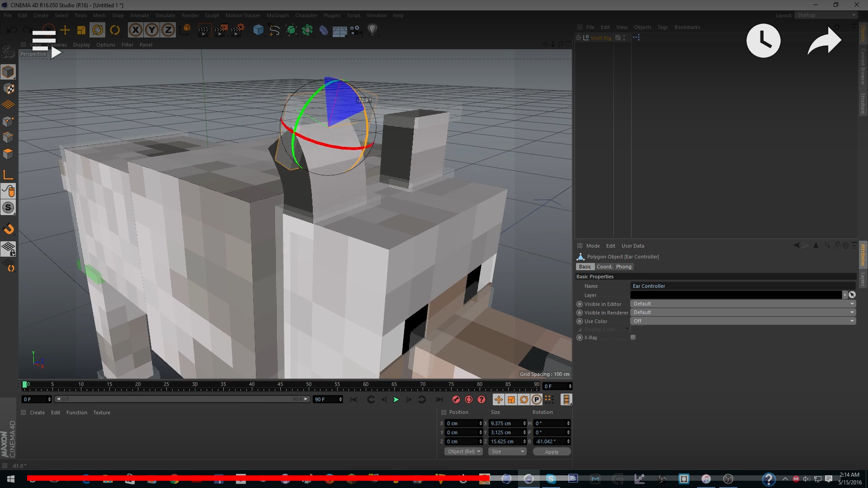The image size is (868, 488).
Task: Click Record Active Objects button
Action: pyautogui.click(x=456, y=399)
